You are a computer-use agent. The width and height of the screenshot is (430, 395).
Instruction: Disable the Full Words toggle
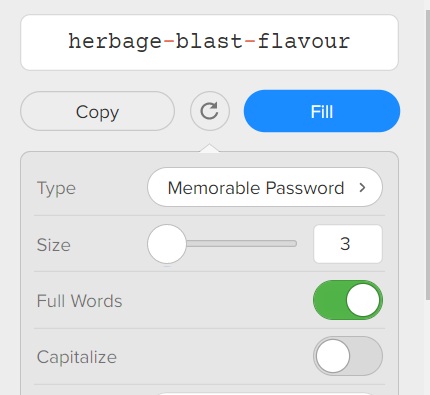click(x=348, y=300)
